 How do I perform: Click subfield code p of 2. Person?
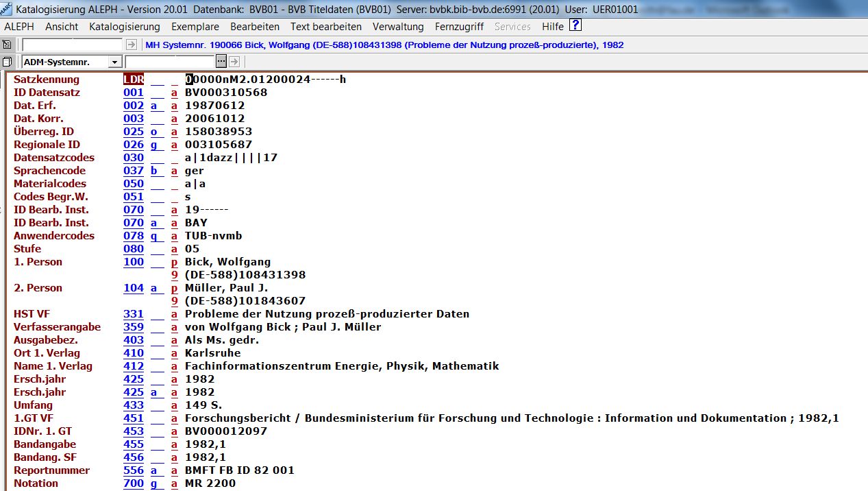[174, 288]
